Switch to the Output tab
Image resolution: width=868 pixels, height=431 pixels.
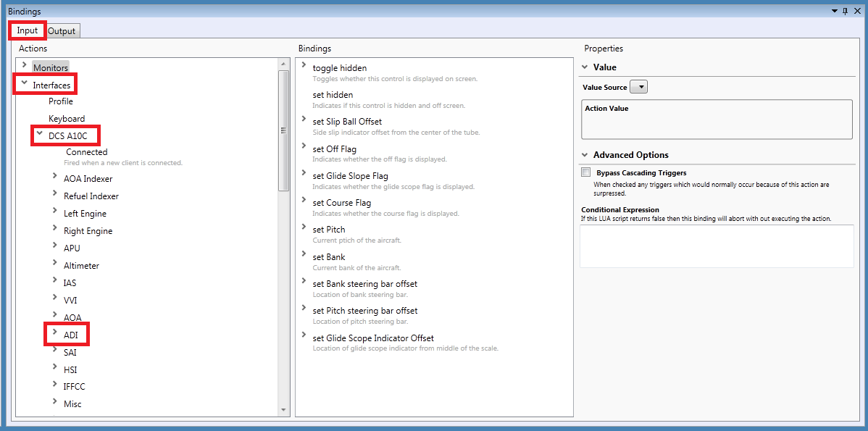62,31
